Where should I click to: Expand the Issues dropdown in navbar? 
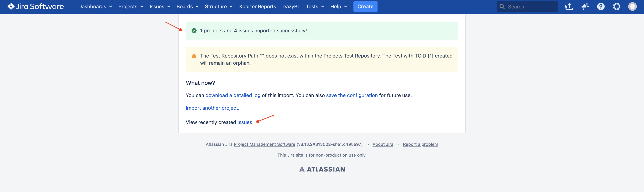pyautogui.click(x=160, y=6)
